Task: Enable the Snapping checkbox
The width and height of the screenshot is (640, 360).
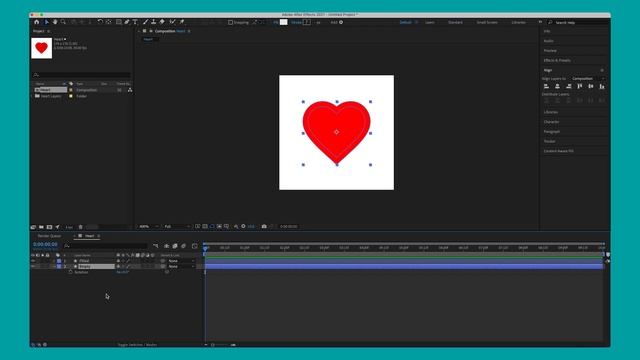Action: [230, 22]
